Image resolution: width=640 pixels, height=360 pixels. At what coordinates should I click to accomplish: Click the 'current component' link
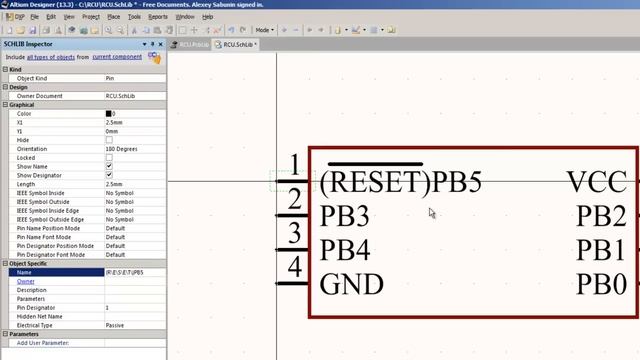[x=117, y=57]
